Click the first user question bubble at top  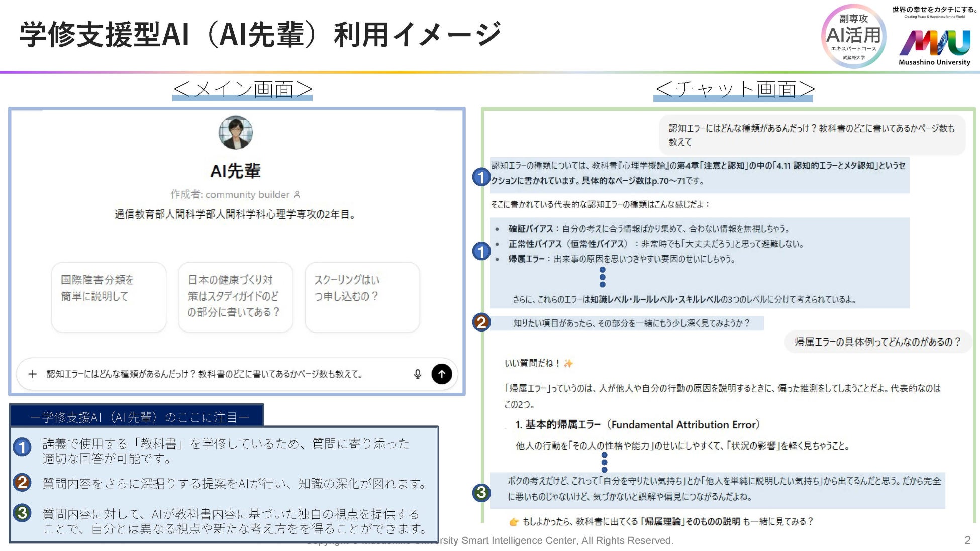coord(812,135)
